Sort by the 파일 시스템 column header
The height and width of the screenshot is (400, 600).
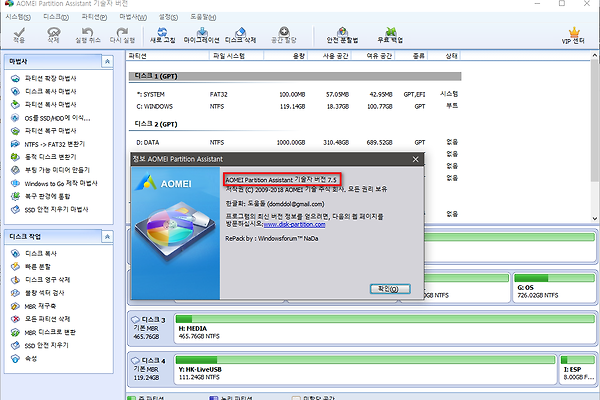click(236, 56)
